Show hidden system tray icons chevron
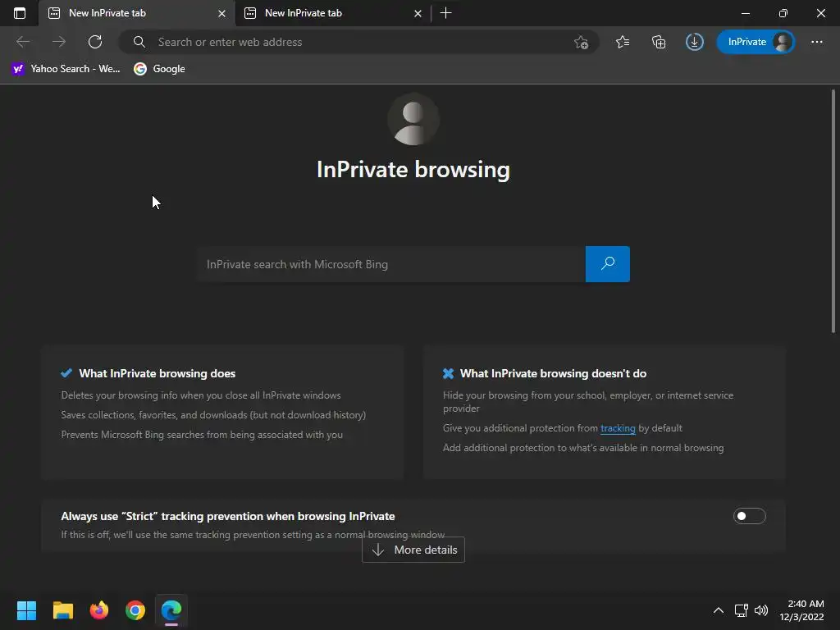 [719, 610]
